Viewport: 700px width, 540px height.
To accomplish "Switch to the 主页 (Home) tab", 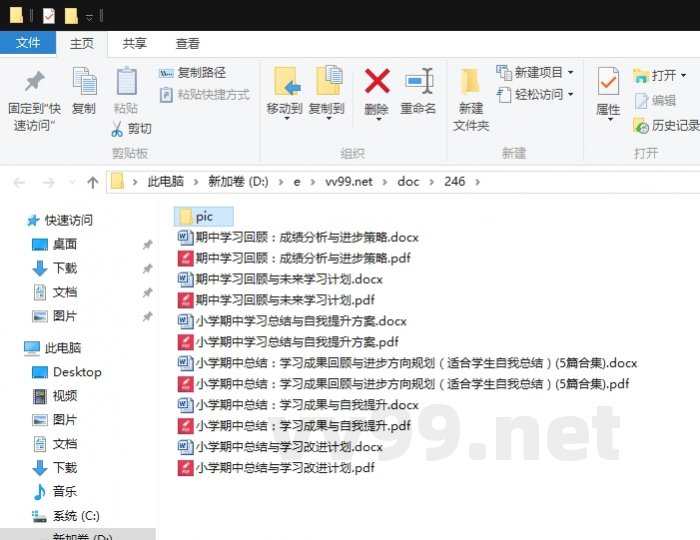I will [x=82, y=43].
